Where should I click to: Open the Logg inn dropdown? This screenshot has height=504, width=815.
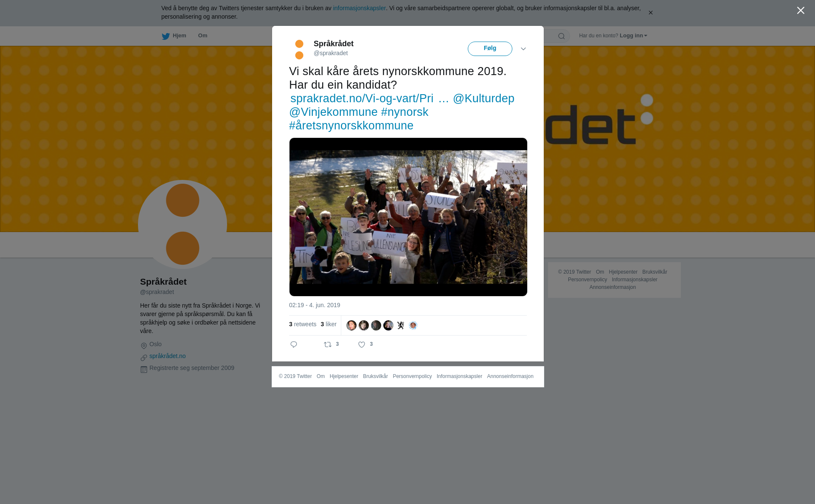click(633, 36)
